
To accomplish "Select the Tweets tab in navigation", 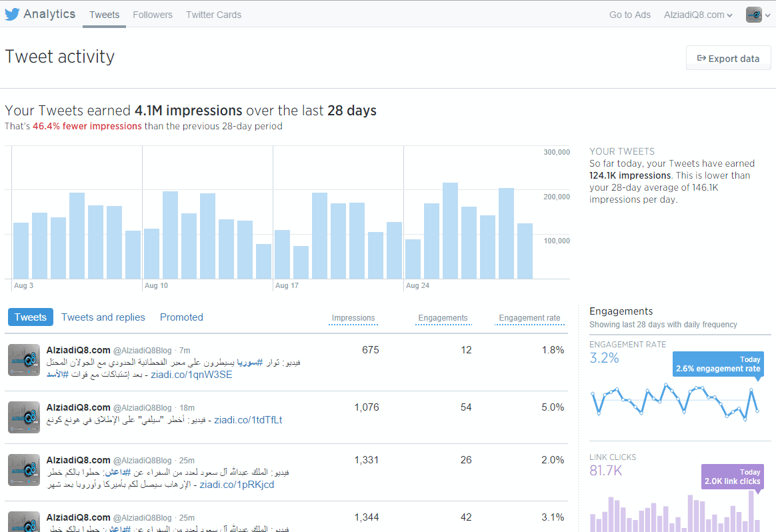I will tap(104, 15).
